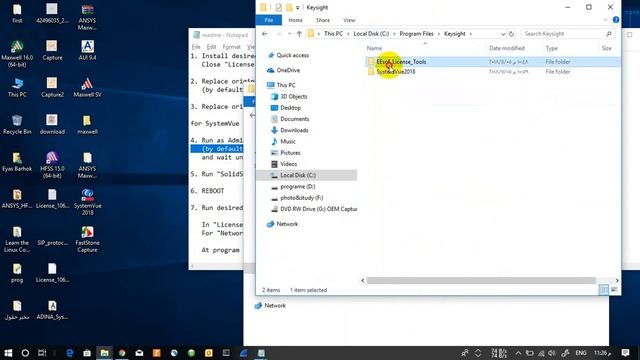Viewport: 640px width, 360px height.
Task: Sort by the Name column
Action: coord(374,48)
